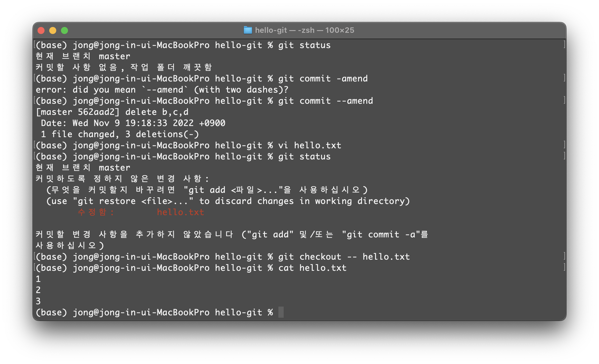Click the red close window button
This screenshot has width=599, height=364.
[41, 30]
